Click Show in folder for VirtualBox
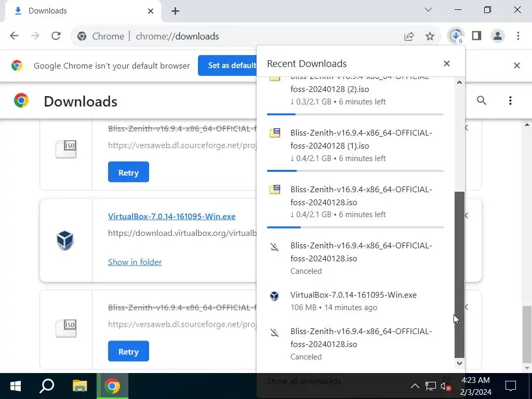Image resolution: width=532 pixels, height=399 pixels. coord(135,262)
